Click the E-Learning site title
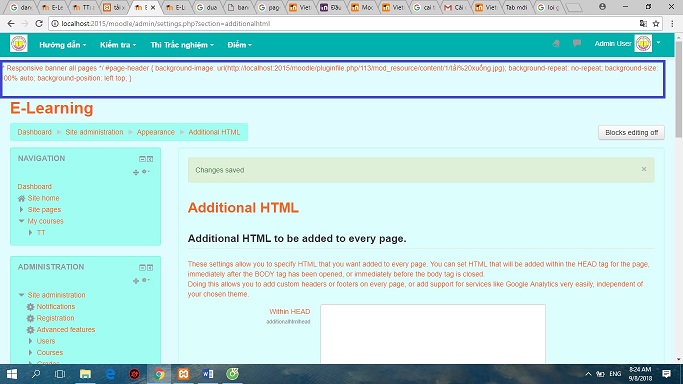This screenshot has height=384, width=683. (x=51, y=108)
